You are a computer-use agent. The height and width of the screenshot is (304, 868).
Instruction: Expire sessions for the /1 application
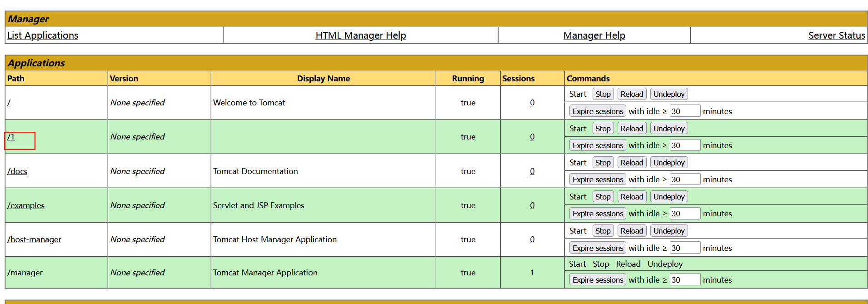(x=598, y=145)
